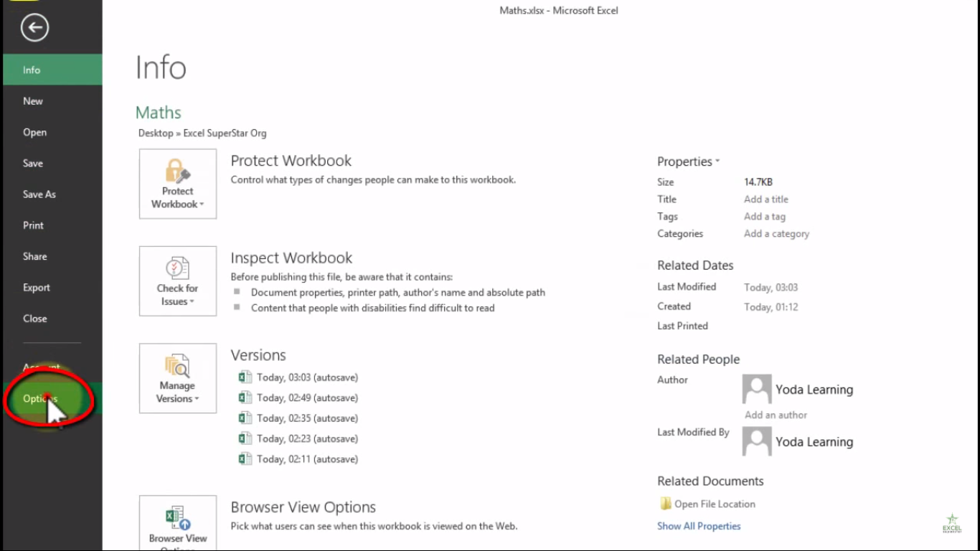980x551 pixels.
Task: Click the Versions section heading
Action: click(258, 355)
